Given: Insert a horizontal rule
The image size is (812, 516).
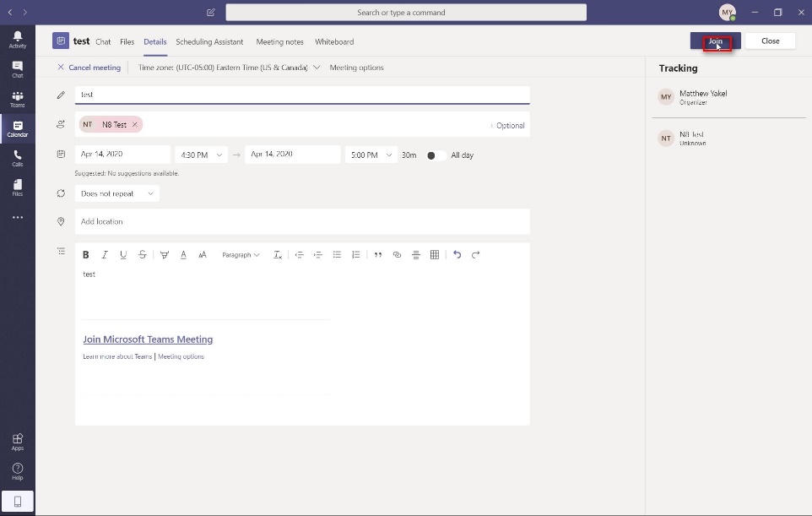Looking at the screenshot, I should [x=416, y=254].
